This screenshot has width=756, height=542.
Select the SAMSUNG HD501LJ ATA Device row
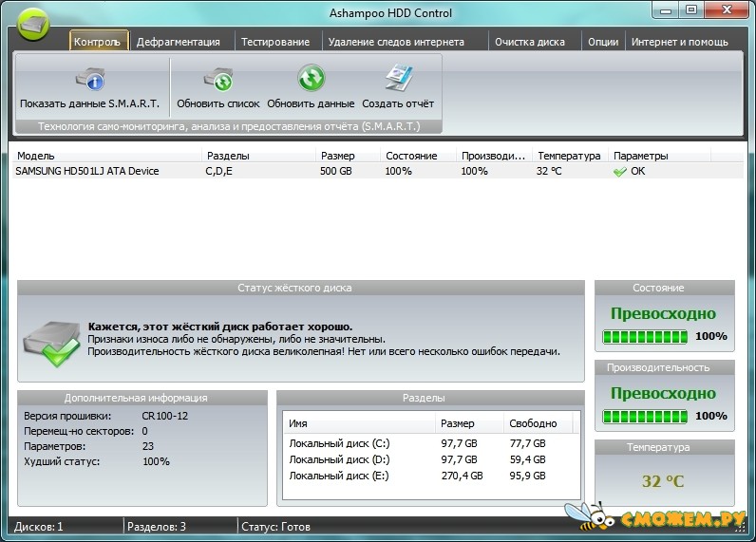click(377, 171)
